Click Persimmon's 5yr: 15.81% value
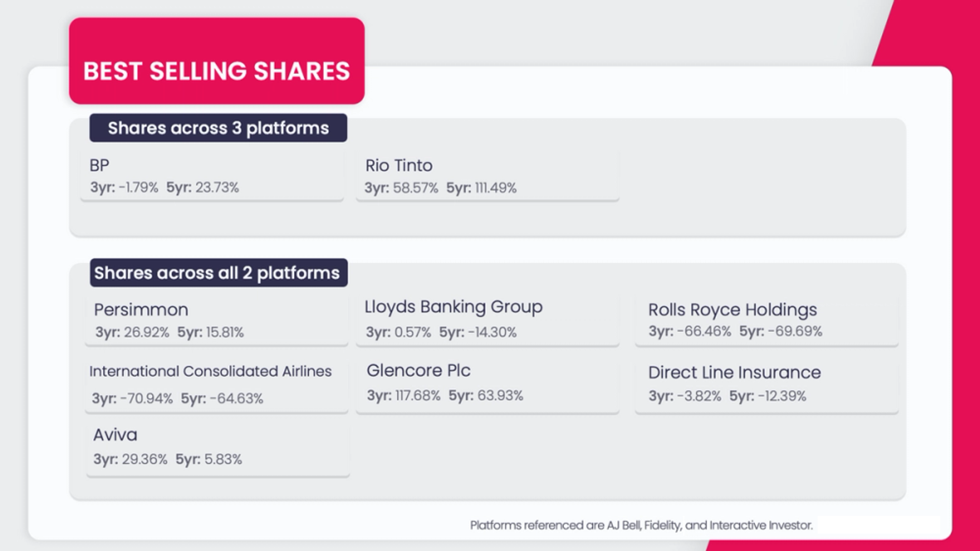Screen dimensions: 980x551 pos(211,332)
